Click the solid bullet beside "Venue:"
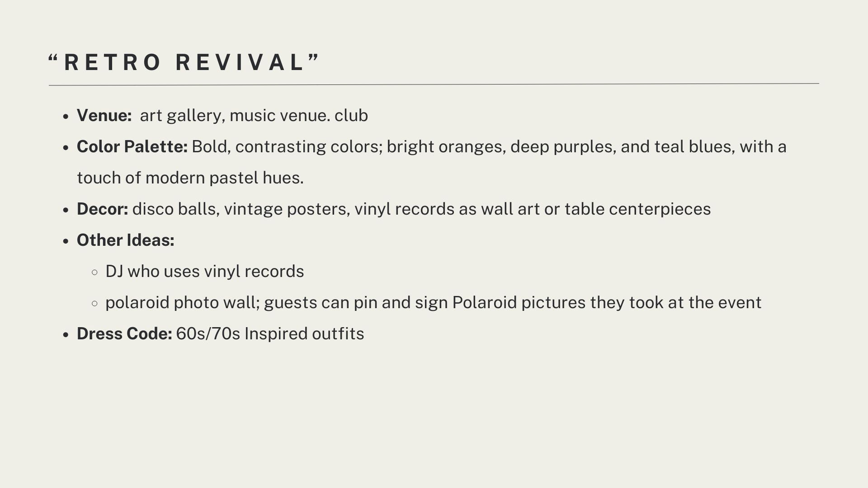Screen dimensions: 868x488 click(66, 117)
